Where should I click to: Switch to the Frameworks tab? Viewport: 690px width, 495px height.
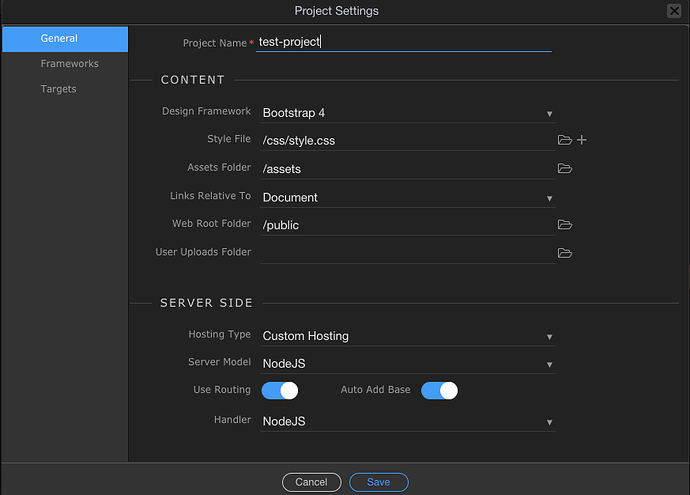pos(65,64)
